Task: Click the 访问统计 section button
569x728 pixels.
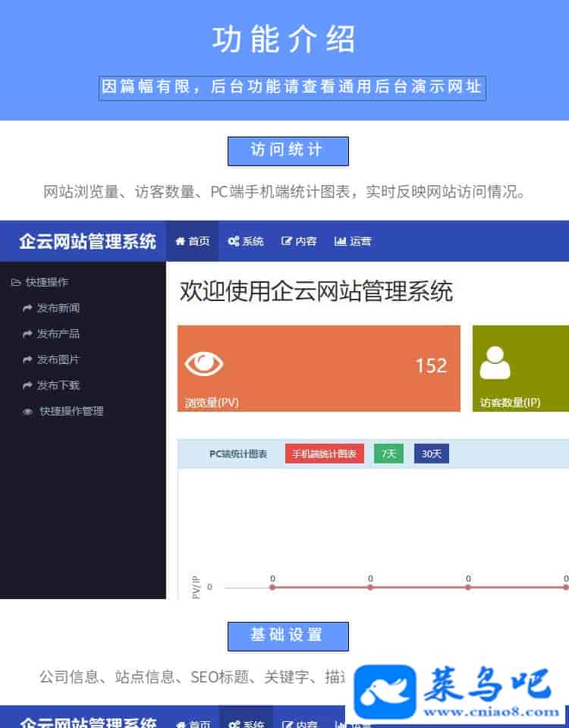Action: (288, 151)
